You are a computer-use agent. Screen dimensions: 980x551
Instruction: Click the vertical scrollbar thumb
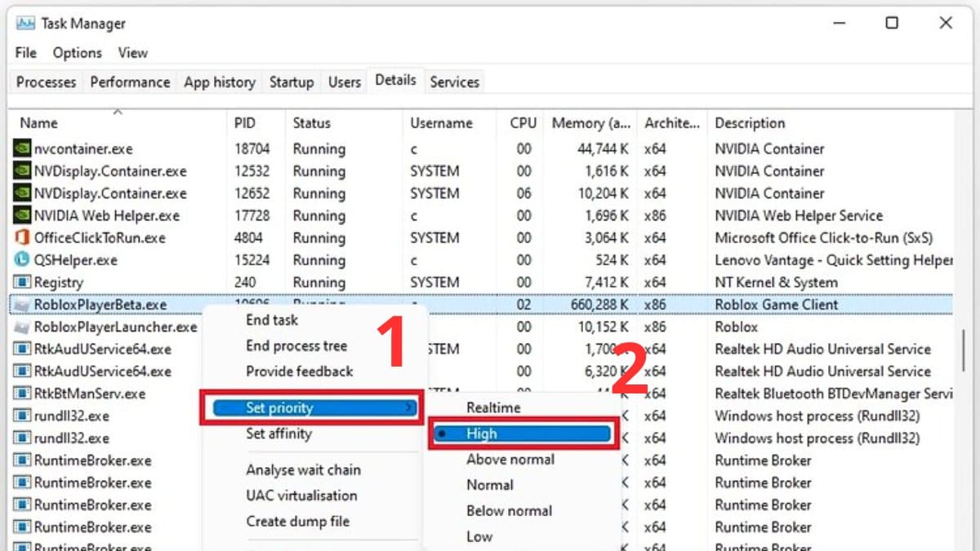[x=964, y=352]
